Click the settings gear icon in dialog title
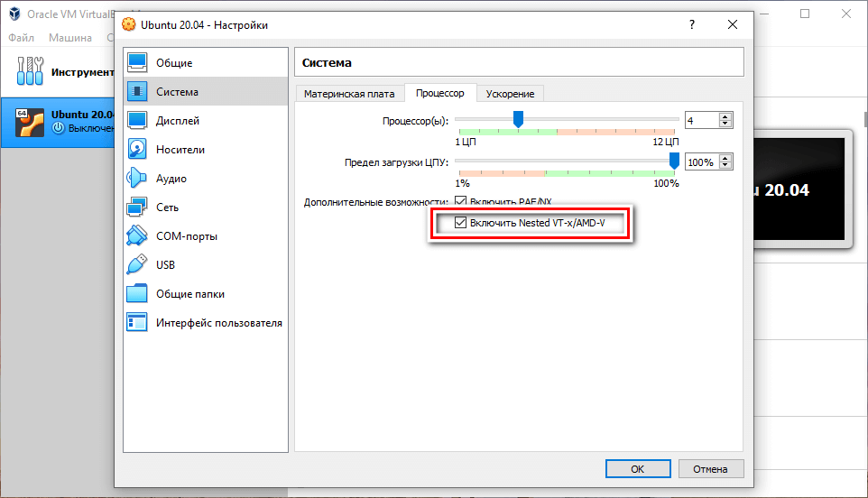The width and height of the screenshot is (868, 498). coord(129,25)
